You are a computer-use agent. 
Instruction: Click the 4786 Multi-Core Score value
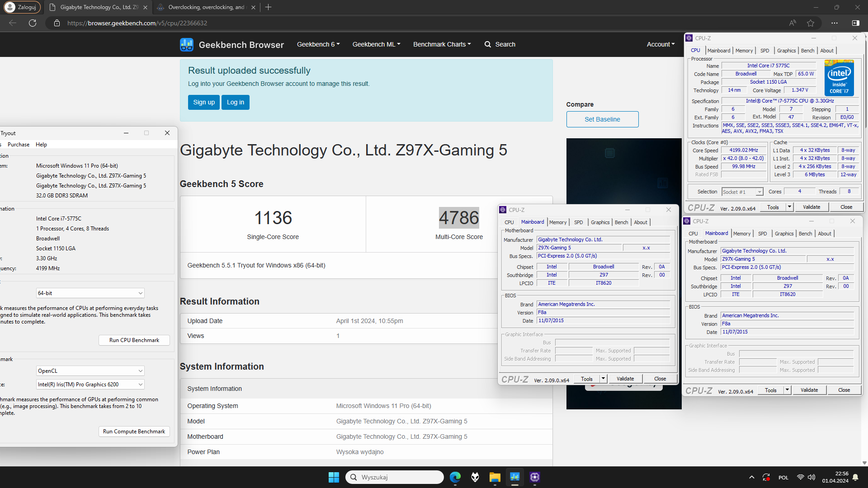pyautogui.click(x=459, y=218)
